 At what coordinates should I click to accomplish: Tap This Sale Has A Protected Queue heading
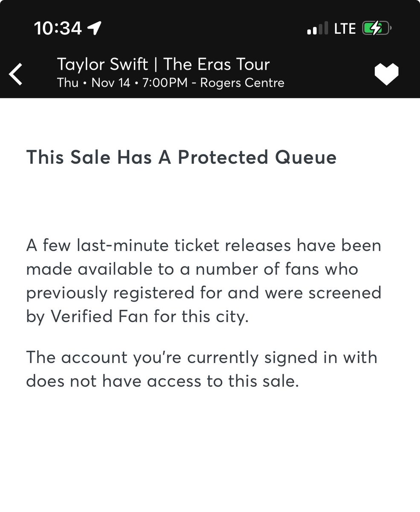click(181, 157)
